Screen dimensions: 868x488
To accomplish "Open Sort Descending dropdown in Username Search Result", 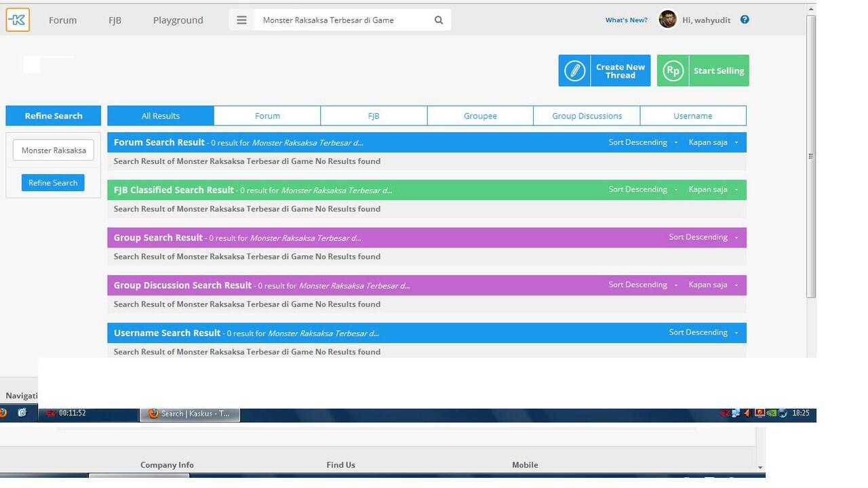I will point(703,332).
